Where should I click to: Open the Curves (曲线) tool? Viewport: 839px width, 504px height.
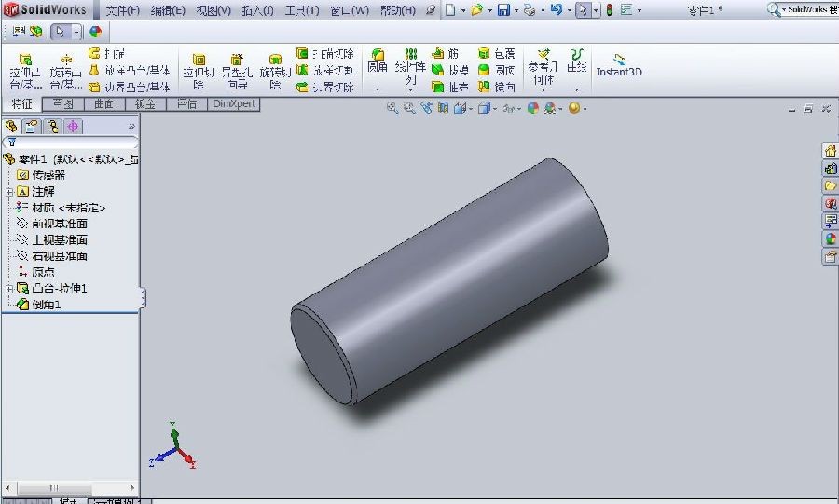[x=577, y=60]
